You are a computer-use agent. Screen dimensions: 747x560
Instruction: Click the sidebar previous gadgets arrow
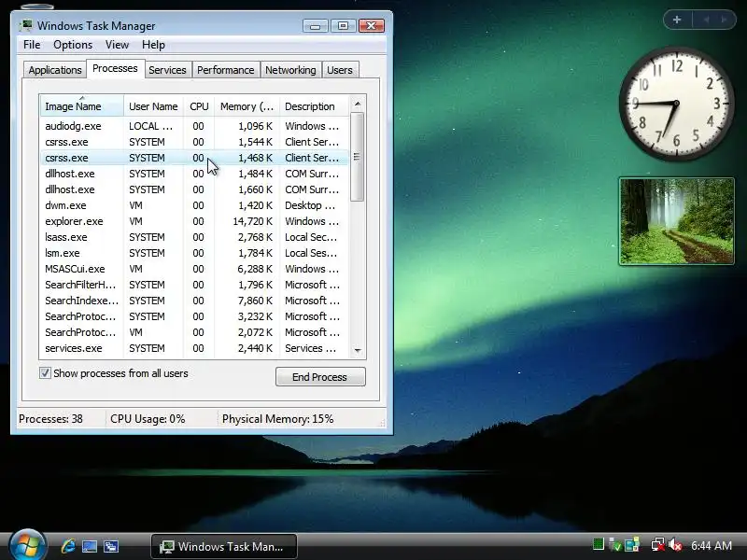coord(706,20)
